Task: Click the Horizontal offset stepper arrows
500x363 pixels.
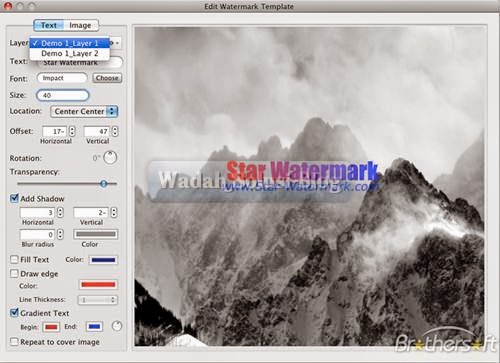Action: pyautogui.click(x=72, y=131)
